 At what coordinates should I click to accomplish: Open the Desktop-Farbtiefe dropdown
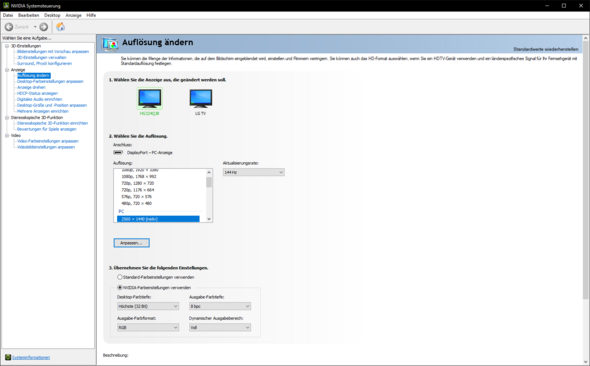148,306
